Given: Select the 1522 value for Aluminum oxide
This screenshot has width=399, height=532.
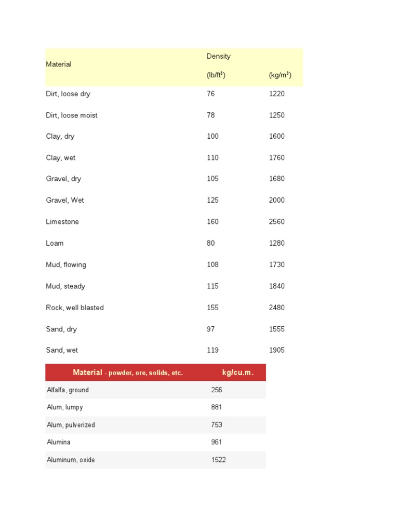Looking at the screenshot, I should [218, 460].
